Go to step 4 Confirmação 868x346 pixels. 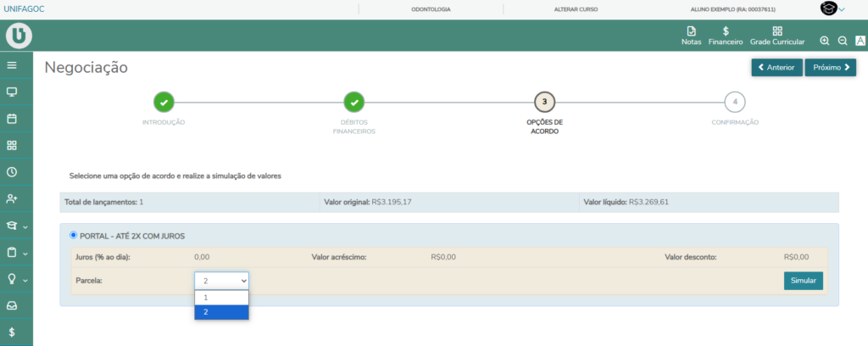click(735, 103)
